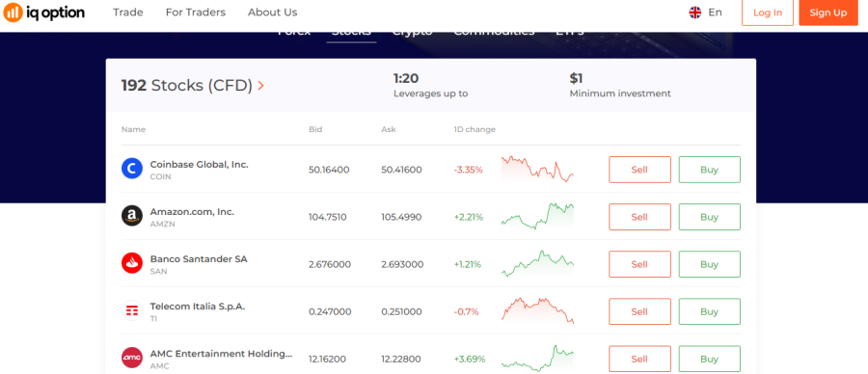Click the Amazon company logo icon

click(x=132, y=216)
